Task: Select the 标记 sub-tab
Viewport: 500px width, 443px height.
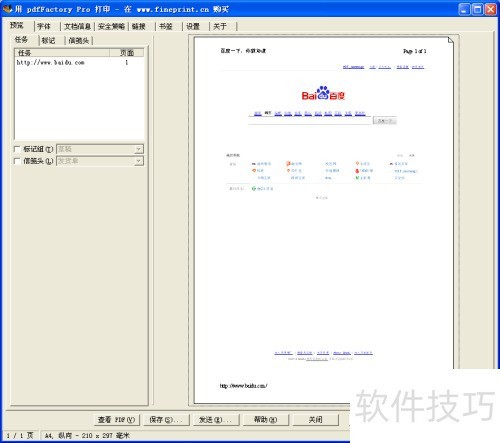Action: (x=49, y=41)
